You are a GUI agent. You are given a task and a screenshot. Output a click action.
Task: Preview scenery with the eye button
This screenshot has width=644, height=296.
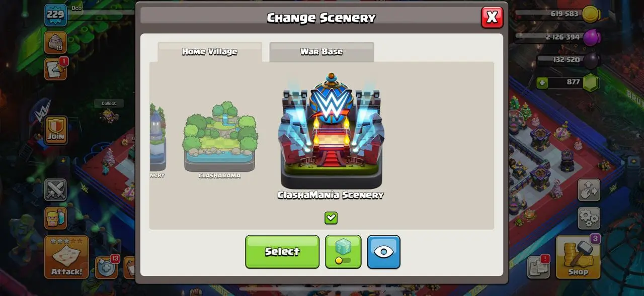click(384, 252)
